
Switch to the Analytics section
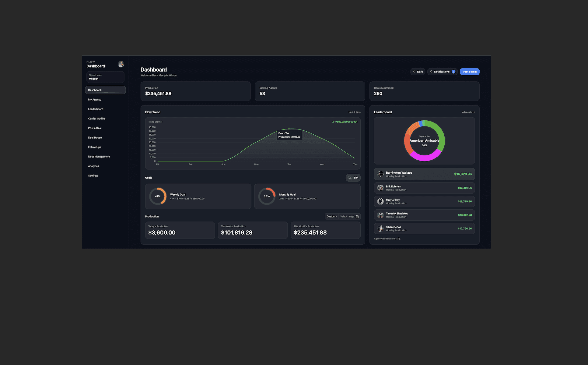pyautogui.click(x=93, y=166)
